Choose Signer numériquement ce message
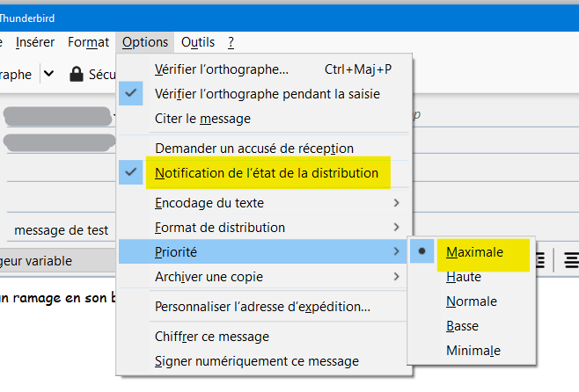Viewport: 579px width, 392px height. coord(257,360)
